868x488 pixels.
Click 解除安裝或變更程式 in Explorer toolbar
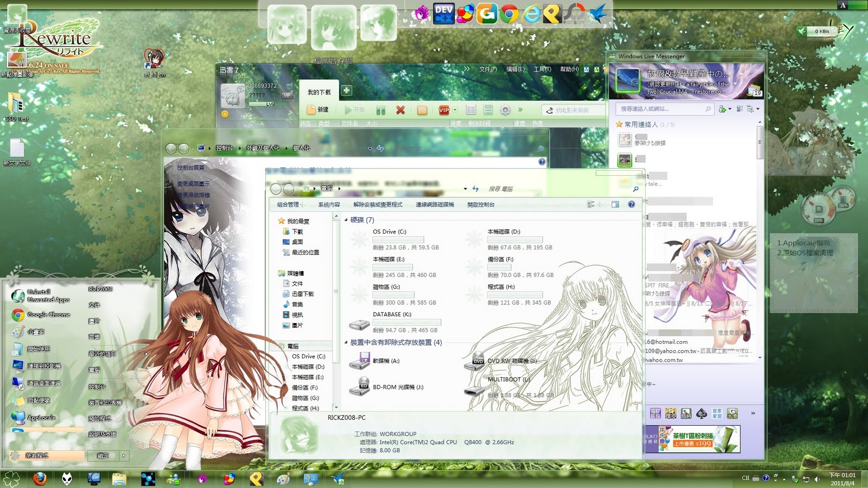(x=378, y=205)
